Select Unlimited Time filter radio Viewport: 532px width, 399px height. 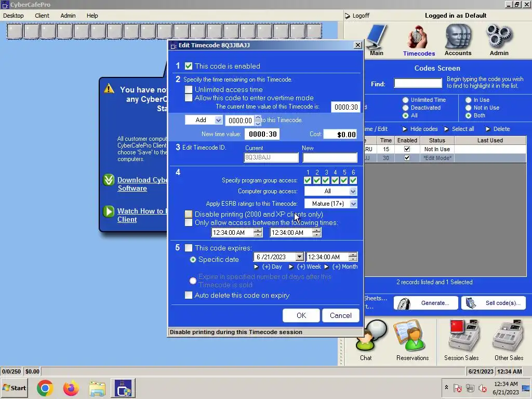(x=405, y=100)
